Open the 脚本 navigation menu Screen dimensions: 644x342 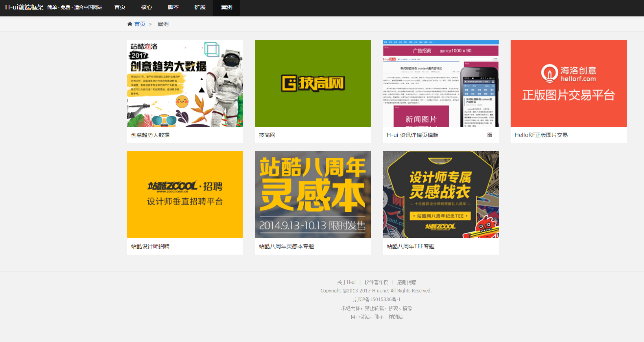tap(173, 7)
